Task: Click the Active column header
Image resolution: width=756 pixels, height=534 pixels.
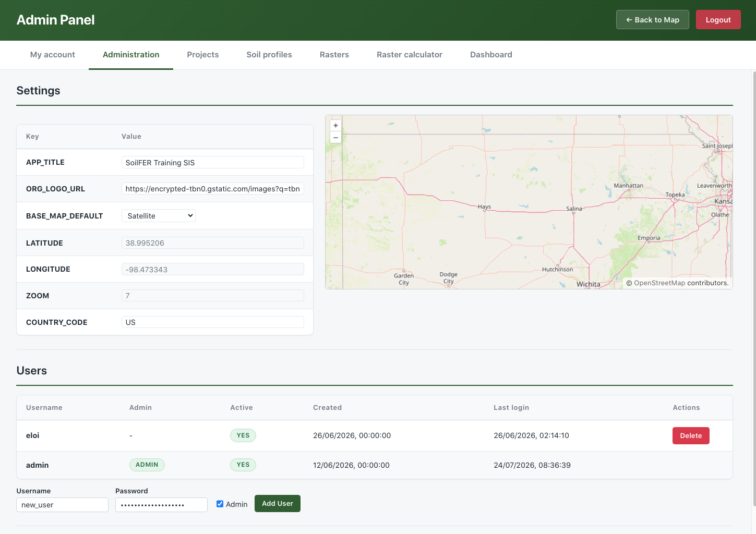Action: (x=242, y=408)
